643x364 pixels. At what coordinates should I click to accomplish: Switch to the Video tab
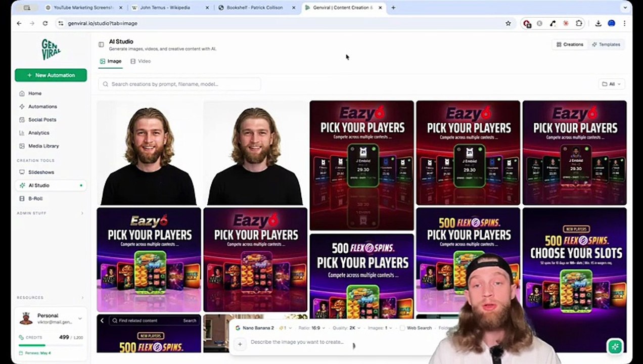141,61
